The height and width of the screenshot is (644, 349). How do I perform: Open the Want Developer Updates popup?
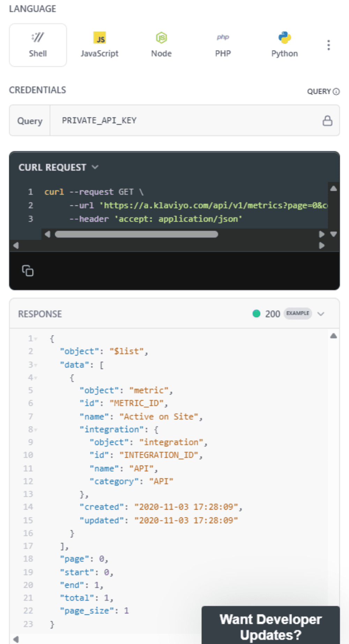click(x=271, y=626)
